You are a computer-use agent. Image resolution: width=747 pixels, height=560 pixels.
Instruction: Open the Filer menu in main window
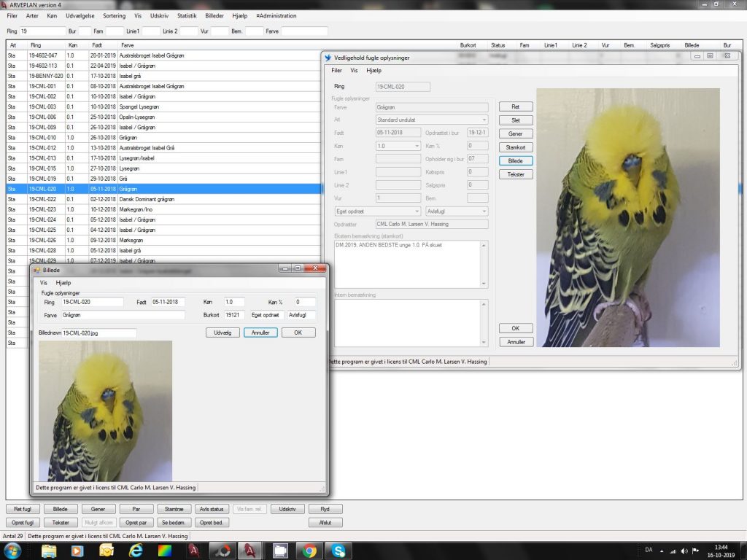[x=12, y=16]
